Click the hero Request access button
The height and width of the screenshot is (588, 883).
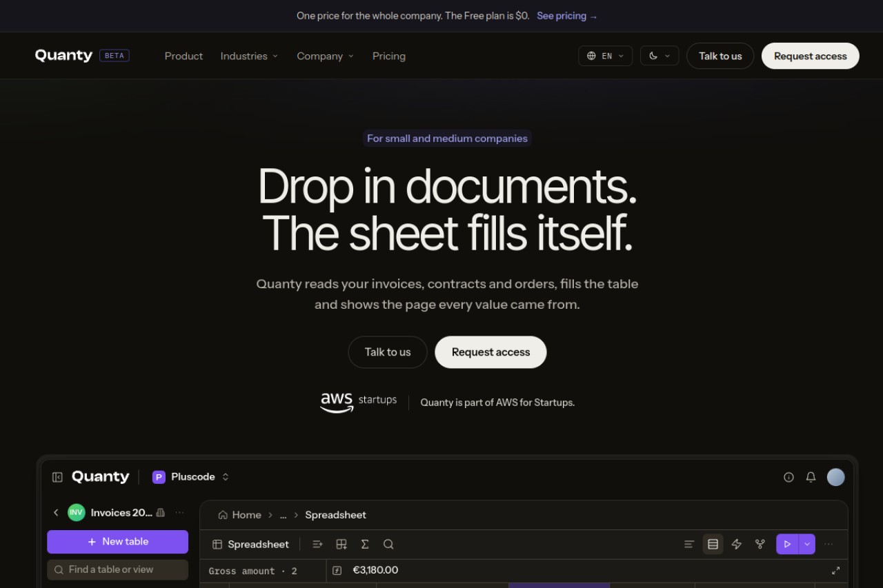(490, 352)
